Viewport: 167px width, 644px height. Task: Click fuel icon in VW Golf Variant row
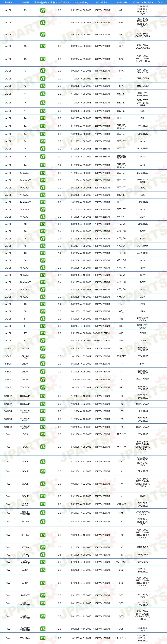click(43, 513)
